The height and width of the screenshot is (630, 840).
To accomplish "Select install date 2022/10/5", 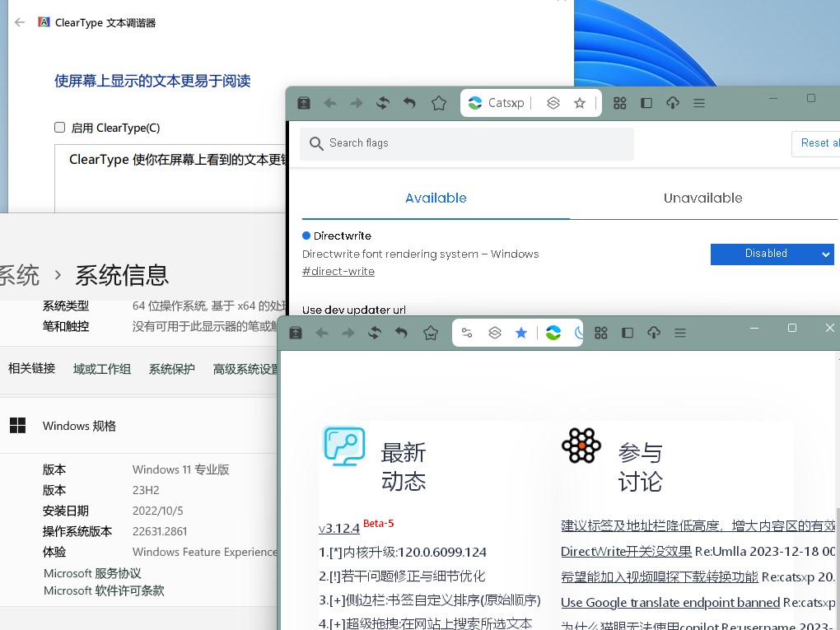I will pyautogui.click(x=157, y=511).
